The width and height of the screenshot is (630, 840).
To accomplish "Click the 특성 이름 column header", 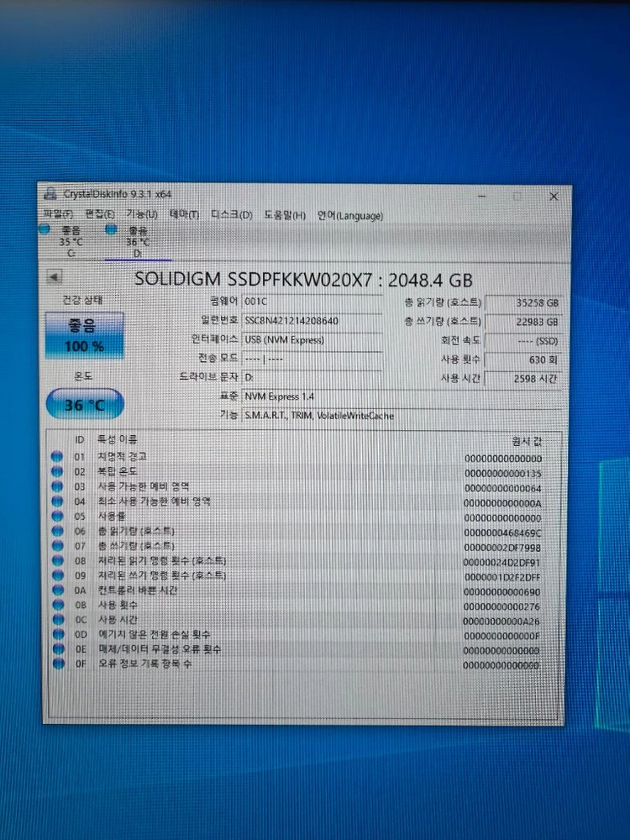I will (117, 439).
